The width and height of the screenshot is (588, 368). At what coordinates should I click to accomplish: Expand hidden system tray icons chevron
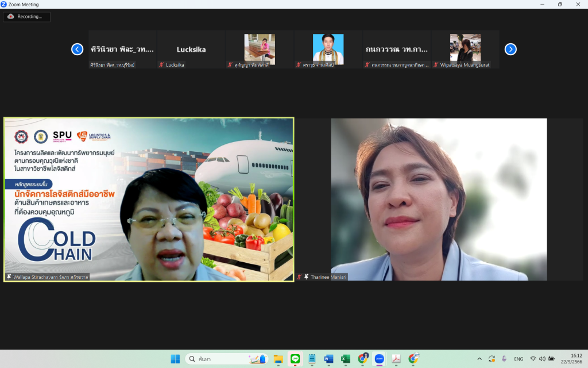[479, 359]
